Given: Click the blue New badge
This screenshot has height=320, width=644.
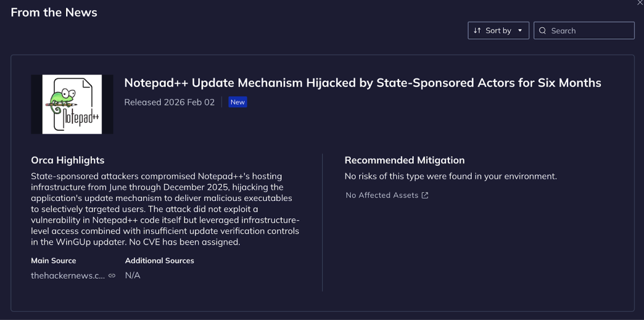Looking at the screenshot, I should (x=237, y=102).
